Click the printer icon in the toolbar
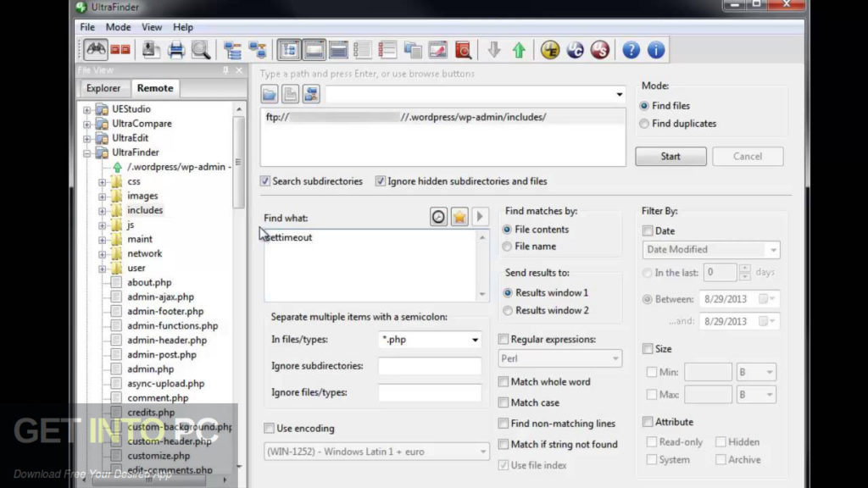 pos(175,50)
